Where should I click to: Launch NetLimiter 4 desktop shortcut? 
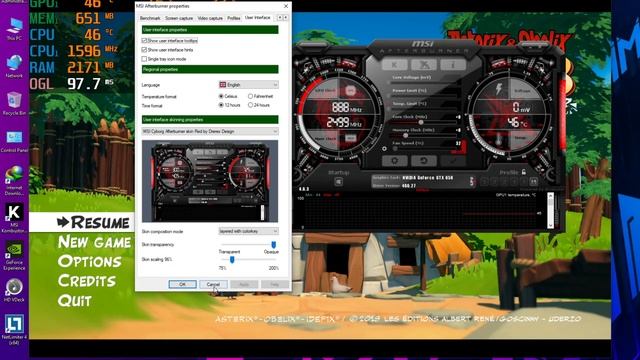(14, 329)
